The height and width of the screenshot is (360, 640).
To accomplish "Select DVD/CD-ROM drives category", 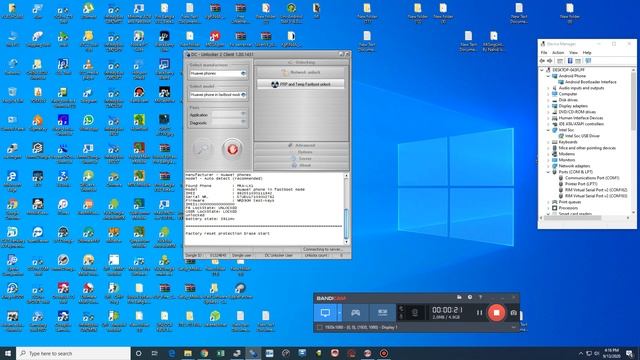I will click(577, 112).
